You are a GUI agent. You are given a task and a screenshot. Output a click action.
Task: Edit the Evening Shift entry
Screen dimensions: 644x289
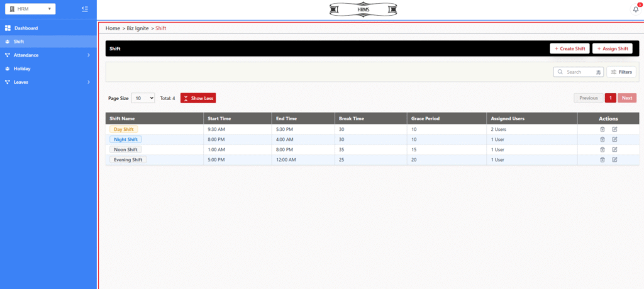pyautogui.click(x=614, y=160)
